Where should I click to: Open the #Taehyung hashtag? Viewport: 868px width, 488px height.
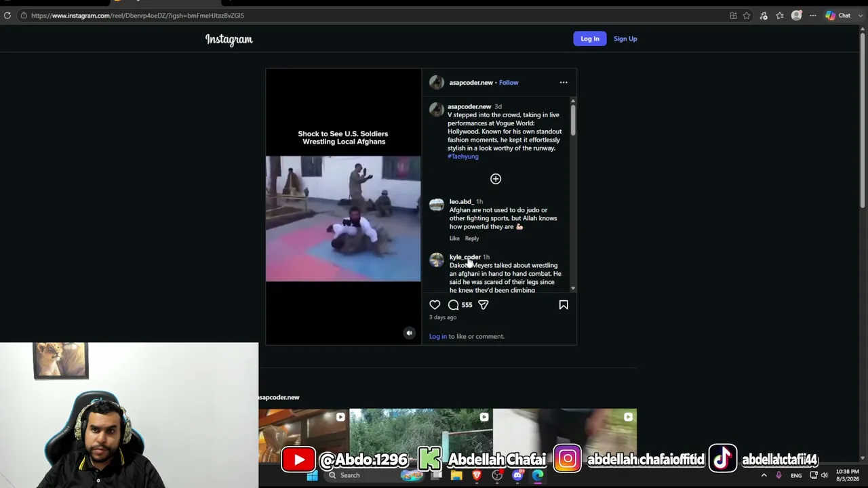[463, 157]
